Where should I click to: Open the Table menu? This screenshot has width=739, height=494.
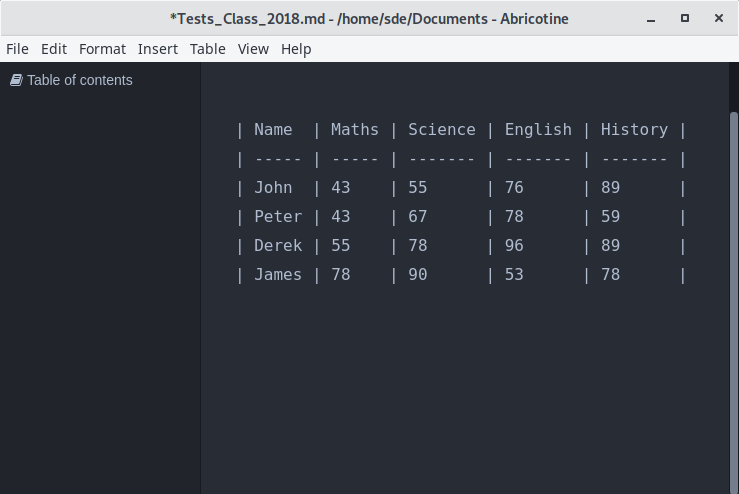pos(208,49)
